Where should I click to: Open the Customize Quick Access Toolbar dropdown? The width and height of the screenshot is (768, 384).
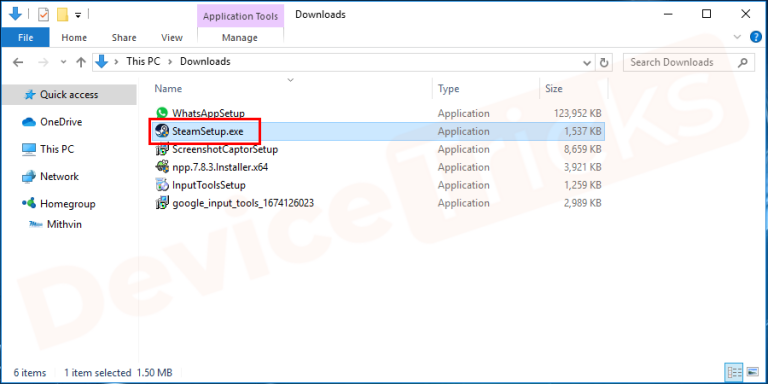[78, 15]
